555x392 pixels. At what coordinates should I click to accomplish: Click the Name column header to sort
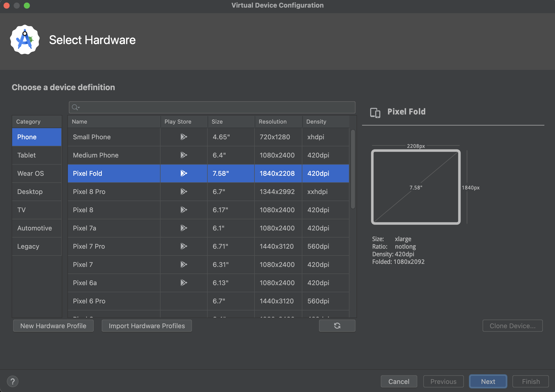[x=80, y=121]
